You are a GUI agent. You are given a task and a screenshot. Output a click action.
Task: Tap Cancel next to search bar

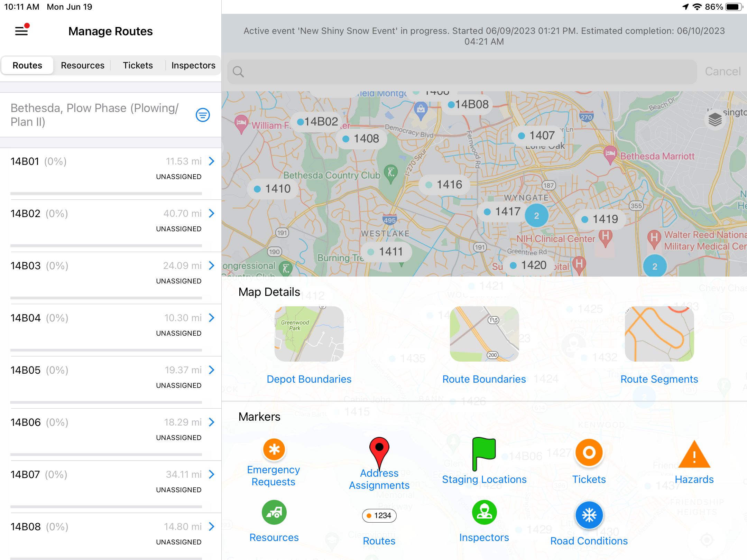point(722,72)
